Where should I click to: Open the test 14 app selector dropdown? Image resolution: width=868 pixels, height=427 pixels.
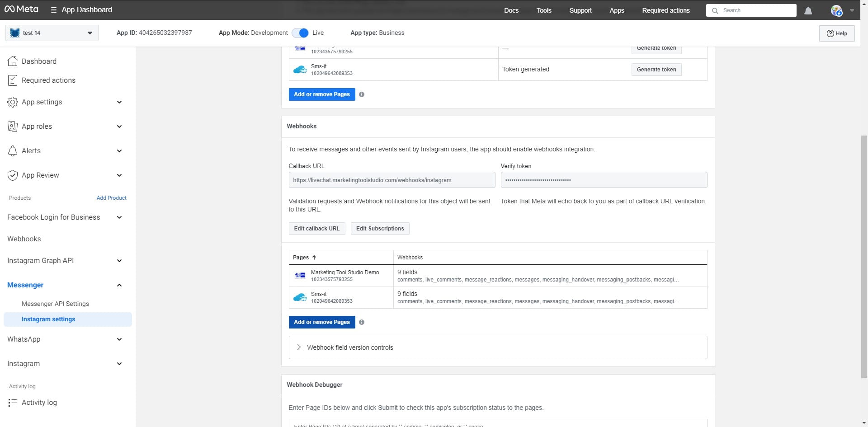coord(52,33)
